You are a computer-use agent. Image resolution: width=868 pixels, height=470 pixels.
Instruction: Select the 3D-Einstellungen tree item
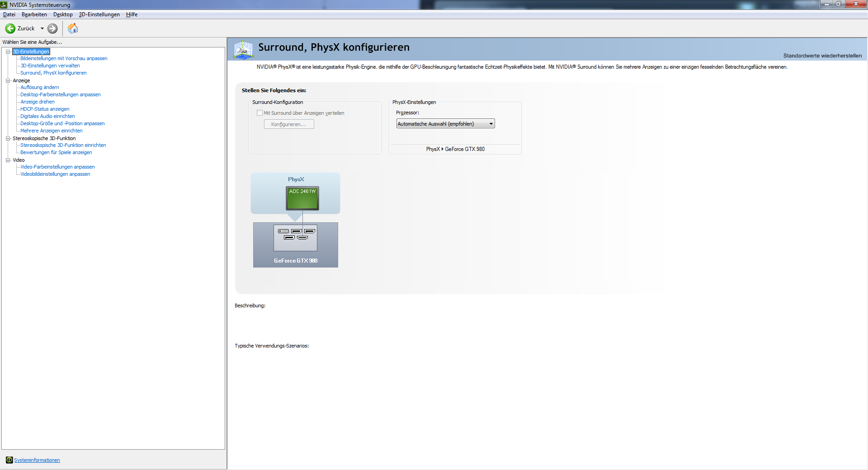tap(31, 52)
